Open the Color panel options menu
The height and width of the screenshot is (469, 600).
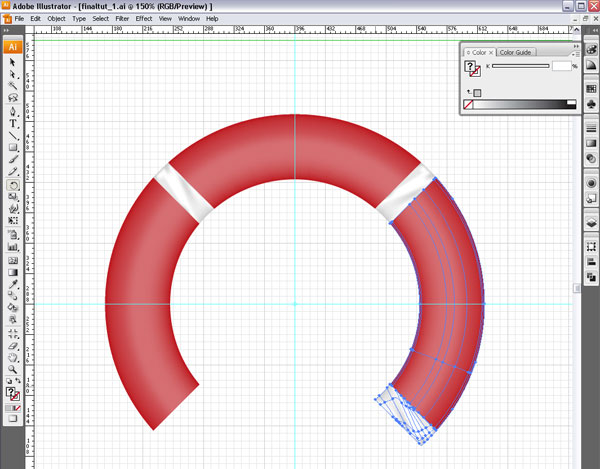coord(576,54)
